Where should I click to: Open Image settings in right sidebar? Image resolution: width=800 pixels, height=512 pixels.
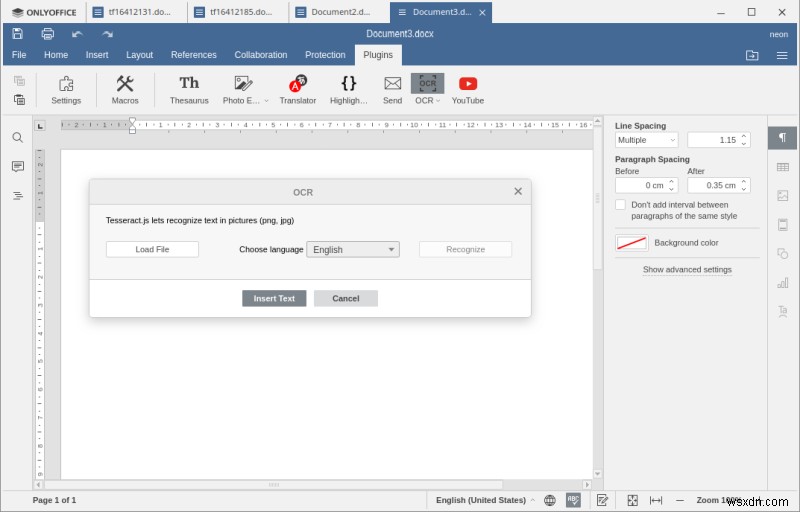782,195
